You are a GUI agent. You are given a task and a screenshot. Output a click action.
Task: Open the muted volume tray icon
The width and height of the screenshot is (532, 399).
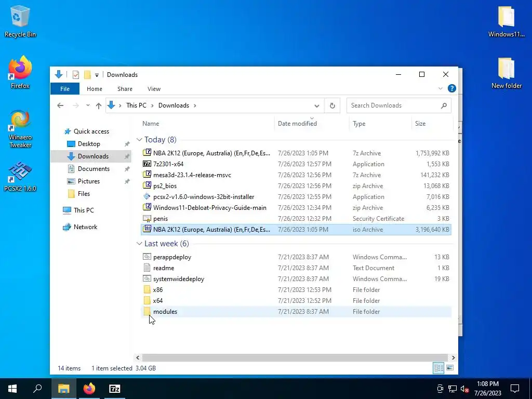point(464,389)
